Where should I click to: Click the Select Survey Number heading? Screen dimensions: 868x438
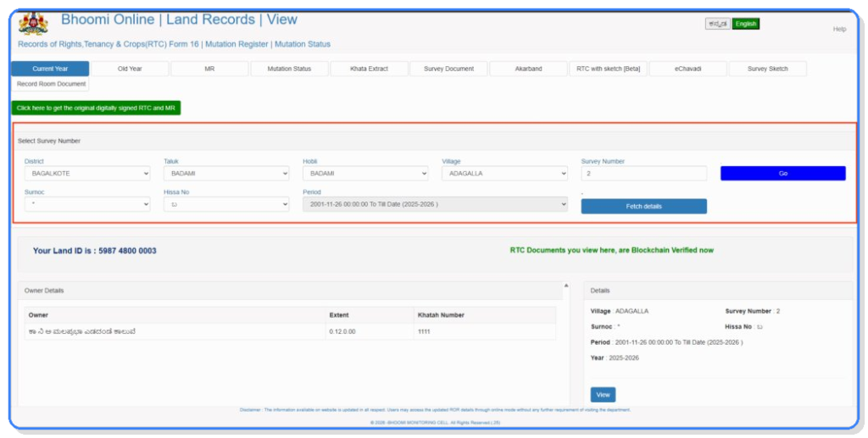pyautogui.click(x=48, y=141)
